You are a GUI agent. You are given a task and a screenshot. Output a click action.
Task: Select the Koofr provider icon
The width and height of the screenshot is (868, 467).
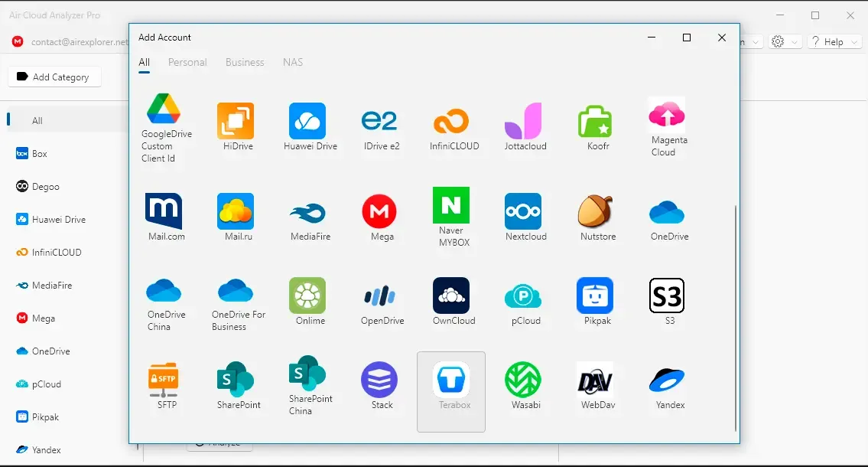click(x=598, y=127)
